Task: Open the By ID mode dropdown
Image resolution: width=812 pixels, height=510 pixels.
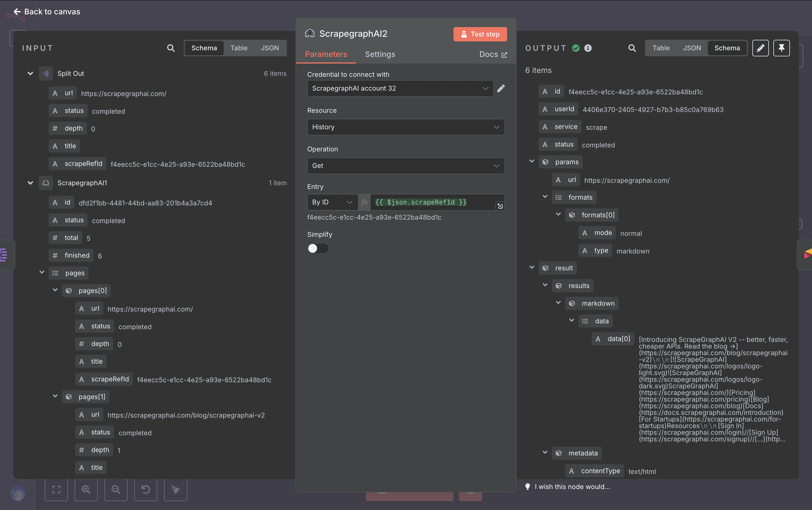Action: 332,202
